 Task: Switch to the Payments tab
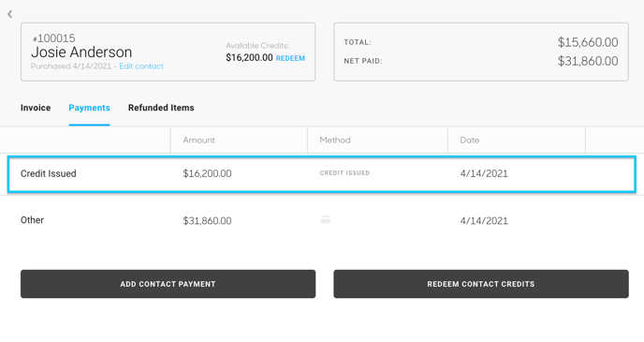(89, 108)
